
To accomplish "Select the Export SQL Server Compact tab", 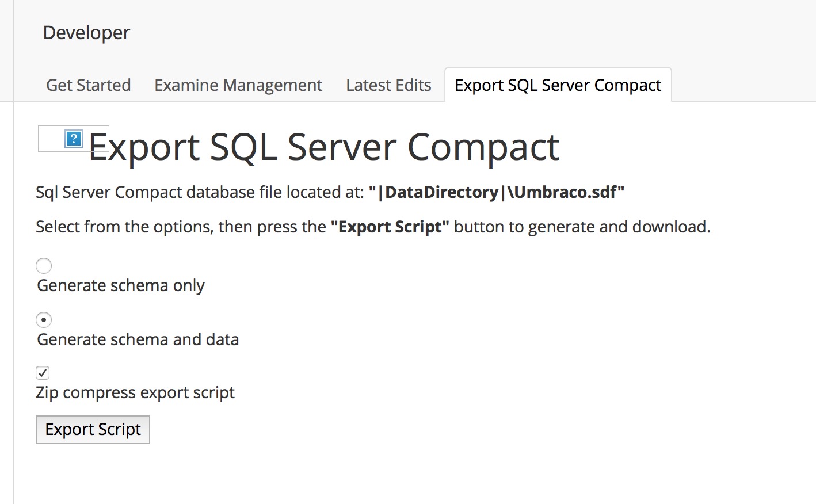I will pos(558,85).
